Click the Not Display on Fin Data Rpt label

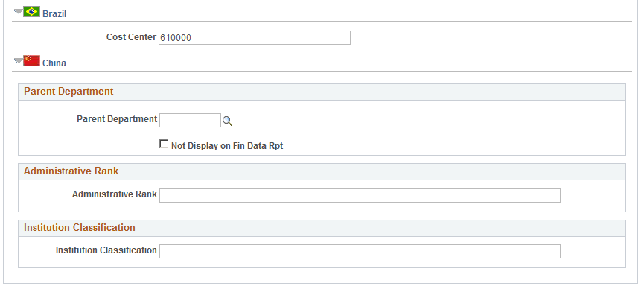[227, 145]
